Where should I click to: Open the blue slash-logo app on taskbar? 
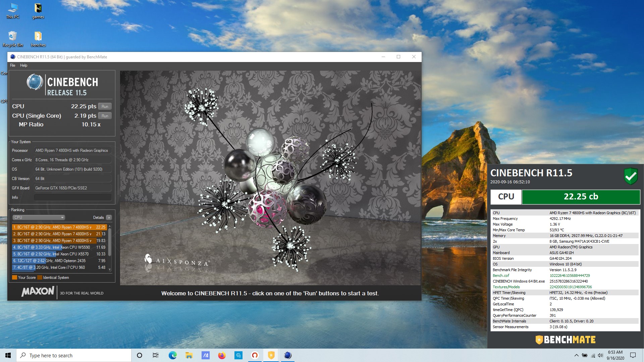pyautogui.click(x=205, y=355)
